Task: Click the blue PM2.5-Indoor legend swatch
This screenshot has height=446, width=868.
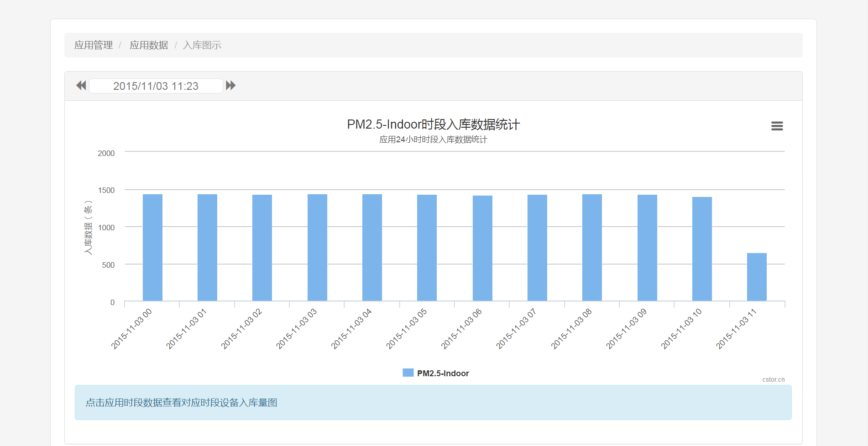Action: (x=408, y=373)
